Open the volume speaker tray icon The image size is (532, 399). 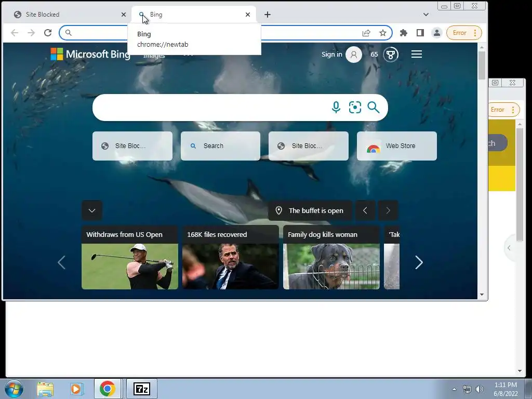480,389
